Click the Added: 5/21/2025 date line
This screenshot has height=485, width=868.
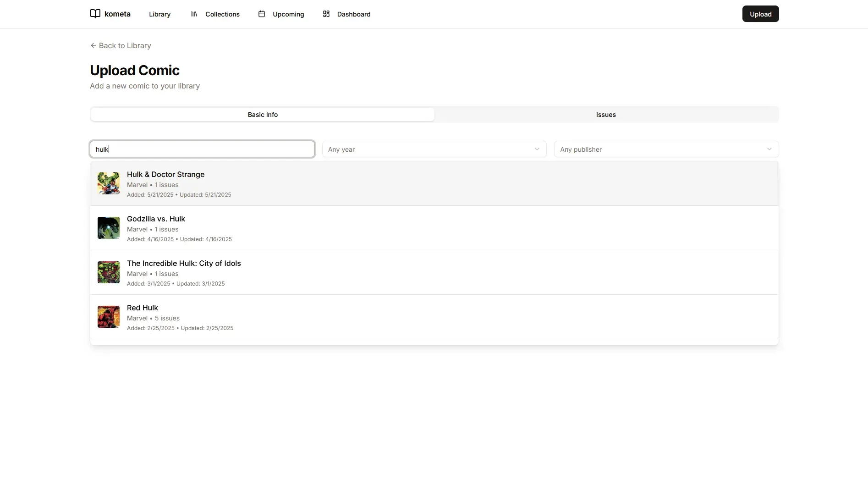[x=179, y=195]
